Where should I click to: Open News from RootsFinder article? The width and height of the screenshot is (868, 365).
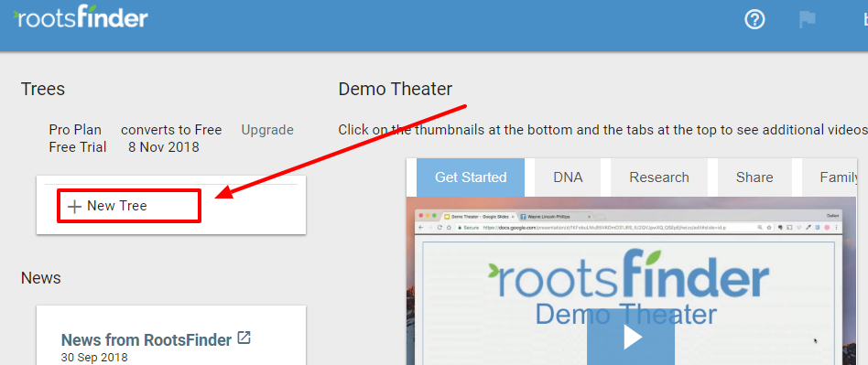[x=146, y=339]
